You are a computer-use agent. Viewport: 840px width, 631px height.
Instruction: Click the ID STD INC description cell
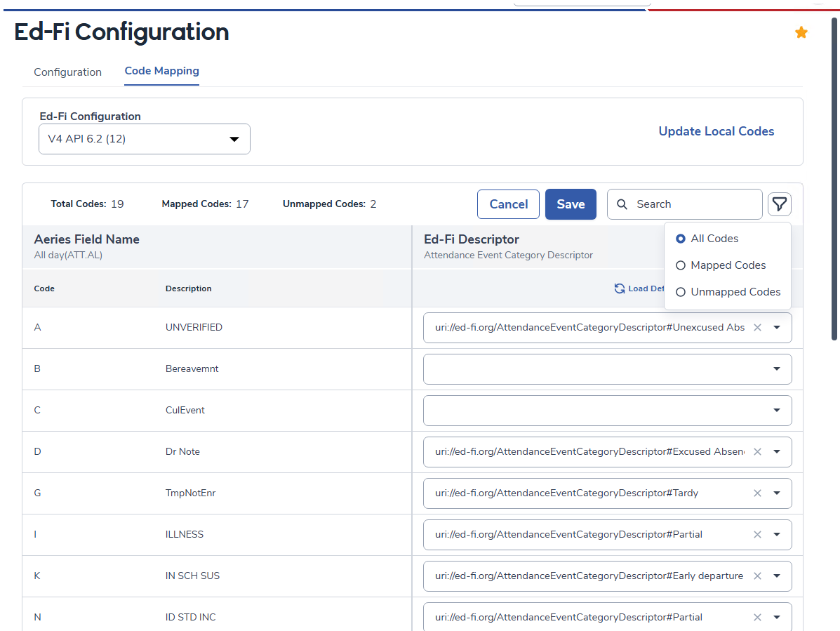click(191, 617)
